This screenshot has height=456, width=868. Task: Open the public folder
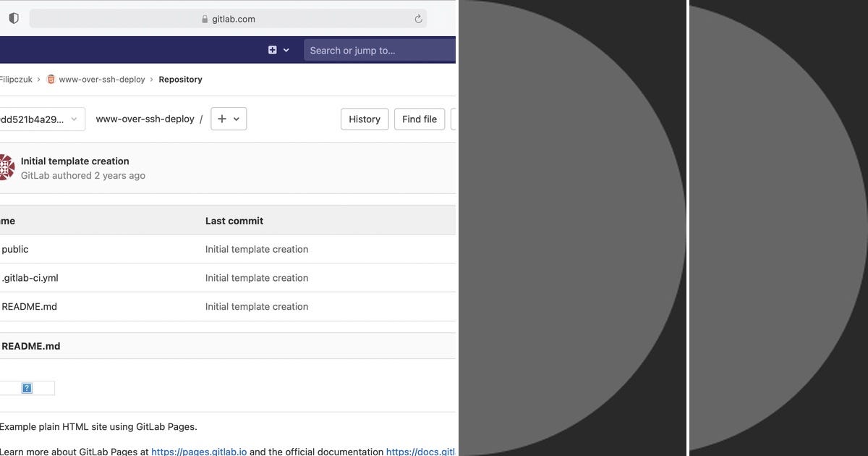point(15,249)
